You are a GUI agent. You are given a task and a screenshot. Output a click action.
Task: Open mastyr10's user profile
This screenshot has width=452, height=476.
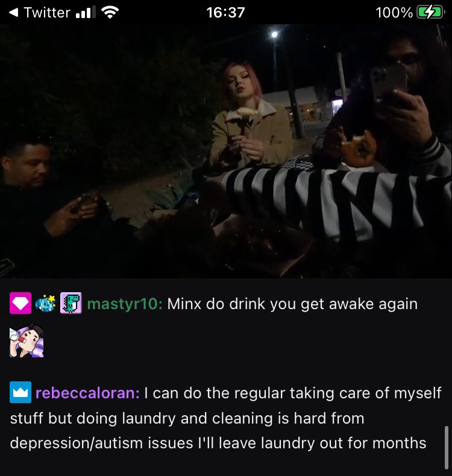[125, 304]
